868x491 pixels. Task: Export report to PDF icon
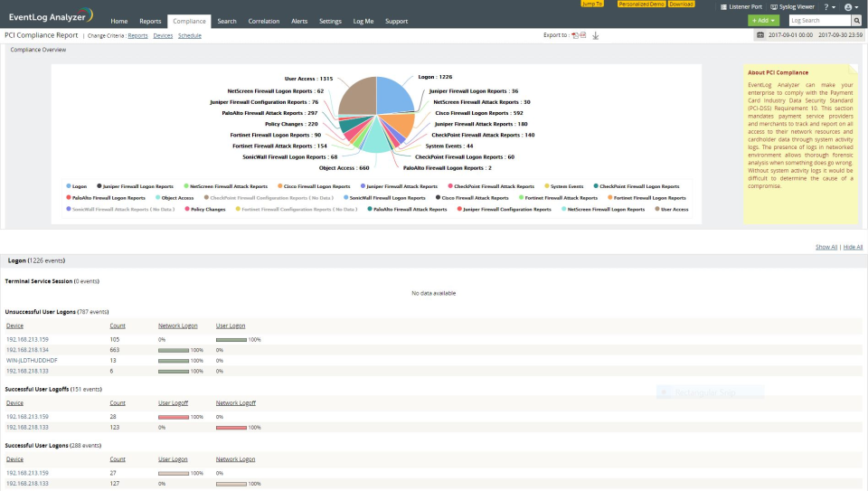[575, 35]
